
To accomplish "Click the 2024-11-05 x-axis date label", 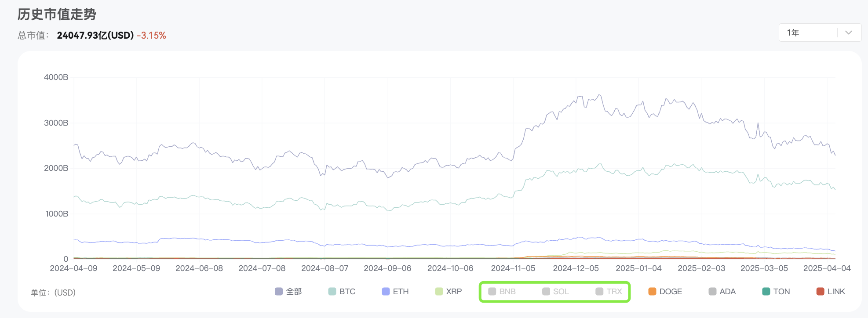I will tap(513, 268).
